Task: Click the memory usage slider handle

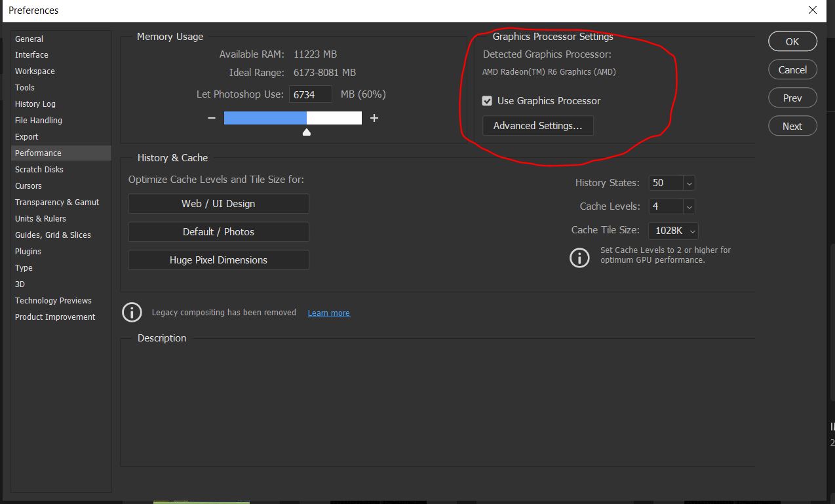Action: 306,131
